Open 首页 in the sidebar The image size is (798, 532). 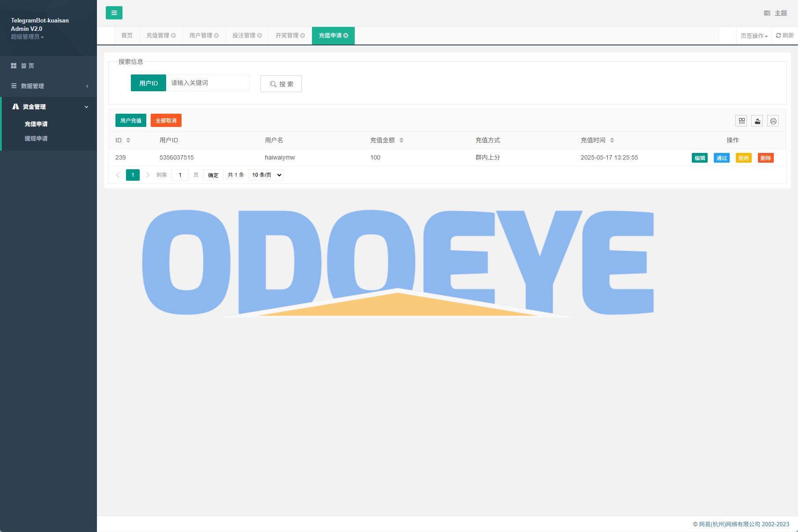[x=48, y=66]
